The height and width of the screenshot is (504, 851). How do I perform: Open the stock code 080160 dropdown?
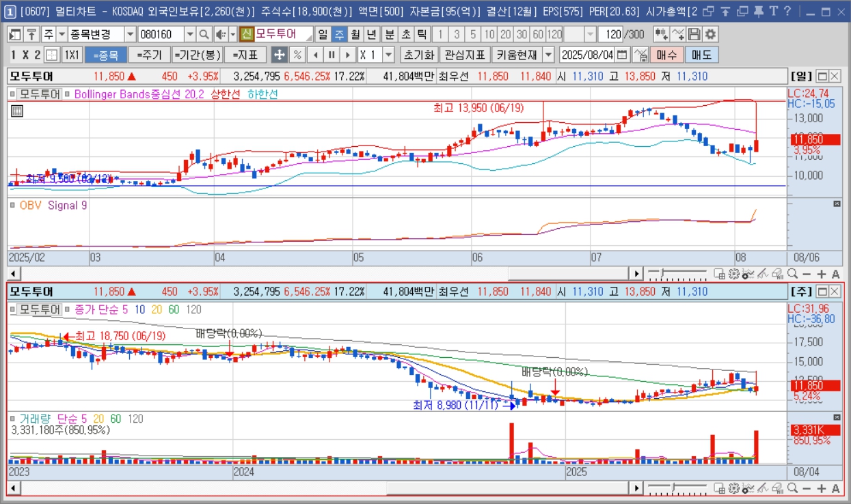click(190, 34)
